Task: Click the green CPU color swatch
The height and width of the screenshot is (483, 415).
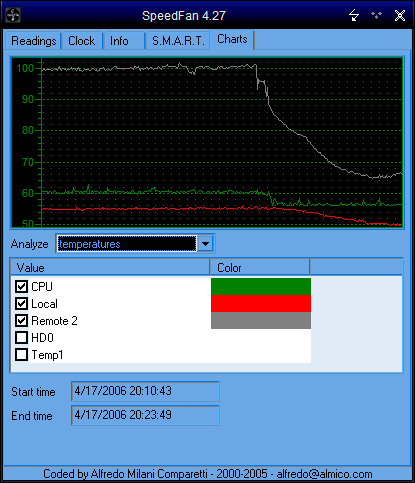Action: point(261,286)
